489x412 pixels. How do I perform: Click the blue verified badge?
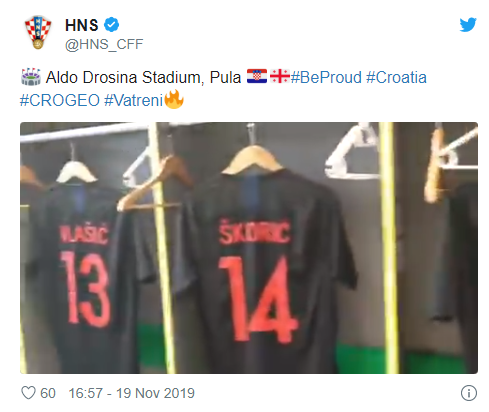click(112, 25)
